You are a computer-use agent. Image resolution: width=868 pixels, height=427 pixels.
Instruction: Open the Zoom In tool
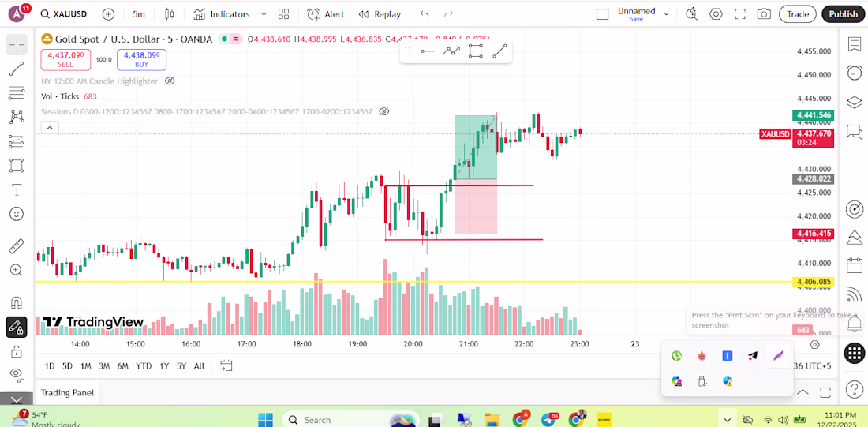(x=16, y=270)
